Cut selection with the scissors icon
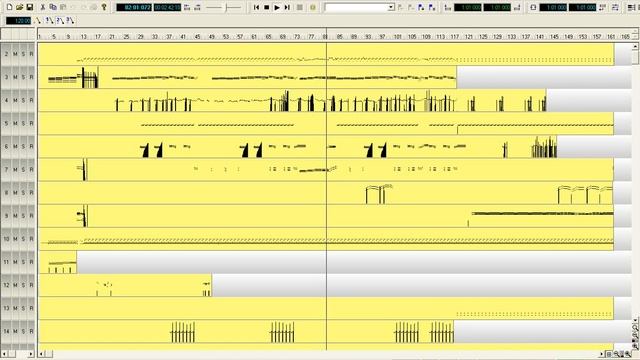 [42, 7]
